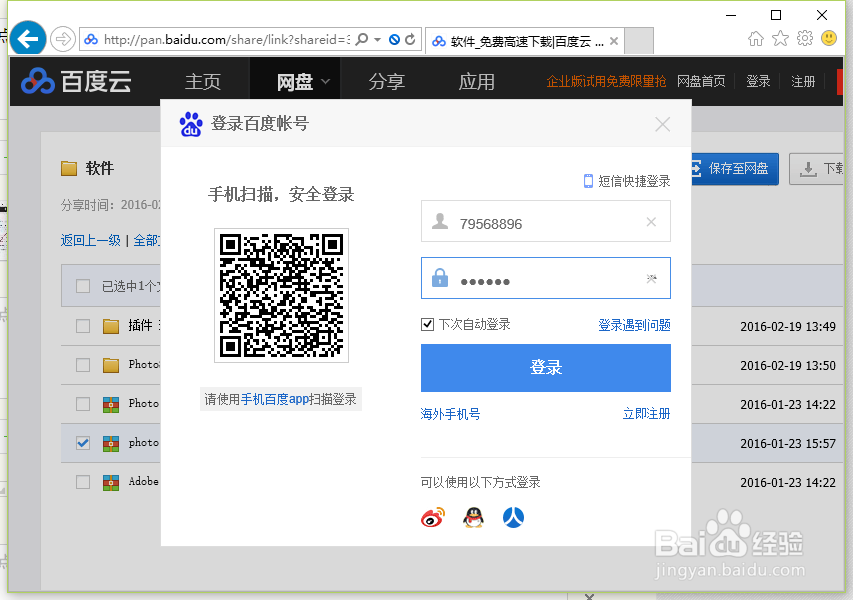Click the browser home icon

(x=756, y=39)
